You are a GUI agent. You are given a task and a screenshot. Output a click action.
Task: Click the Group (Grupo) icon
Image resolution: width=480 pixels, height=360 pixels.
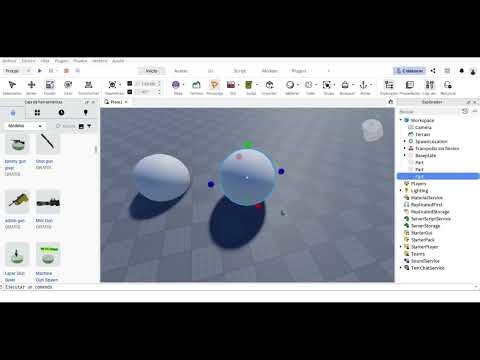(327, 85)
